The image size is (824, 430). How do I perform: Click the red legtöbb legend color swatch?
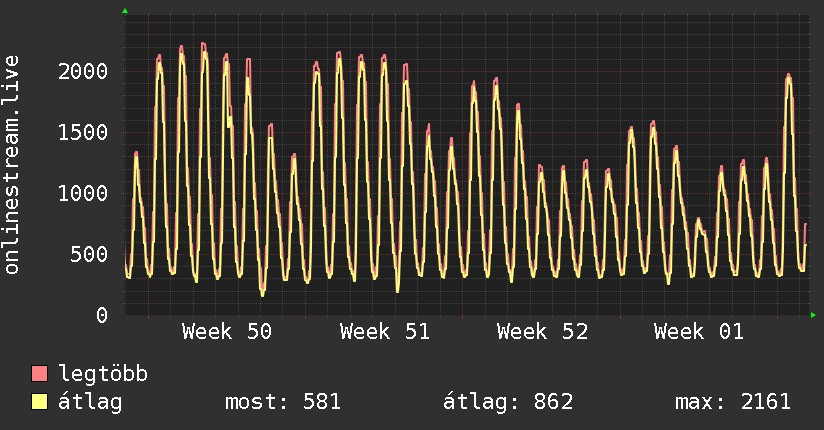40,374
